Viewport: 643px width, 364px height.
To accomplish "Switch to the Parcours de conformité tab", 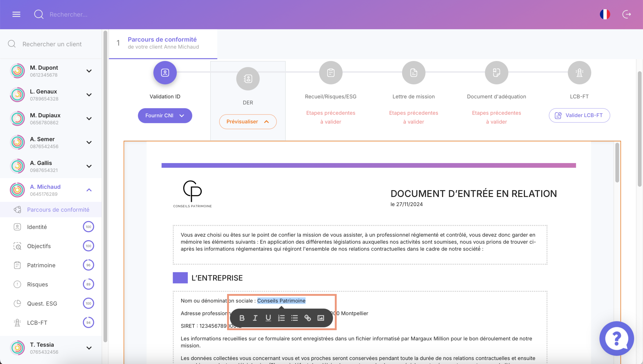I will 162,43.
